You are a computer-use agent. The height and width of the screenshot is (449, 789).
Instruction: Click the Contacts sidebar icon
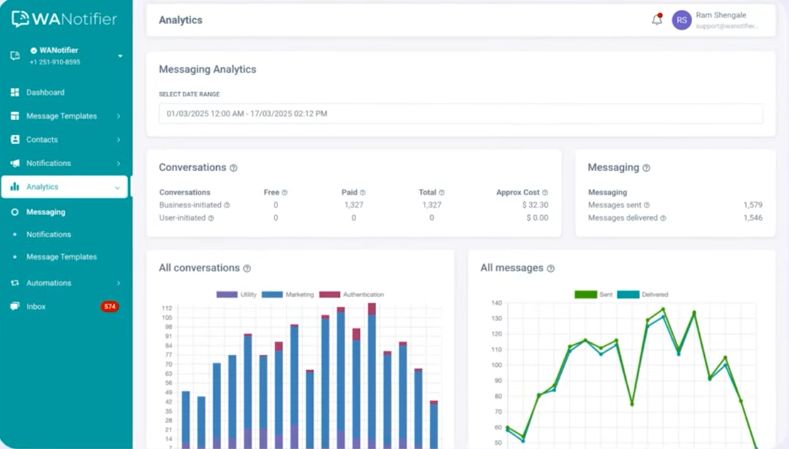(15, 140)
